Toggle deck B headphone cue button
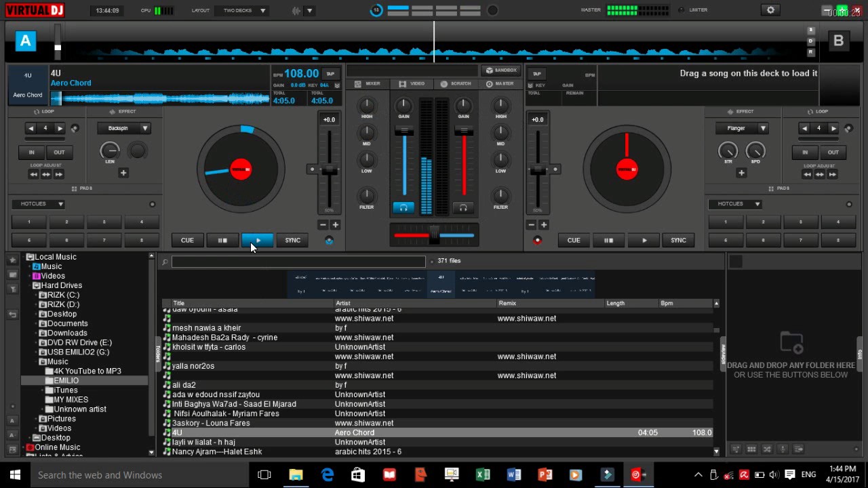The image size is (868, 488). [x=463, y=207]
